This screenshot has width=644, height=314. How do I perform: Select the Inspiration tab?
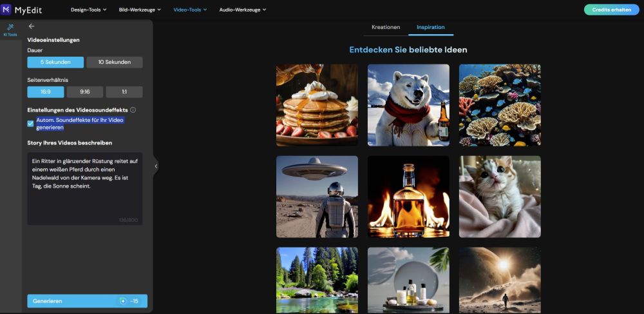pyautogui.click(x=430, y=27)
